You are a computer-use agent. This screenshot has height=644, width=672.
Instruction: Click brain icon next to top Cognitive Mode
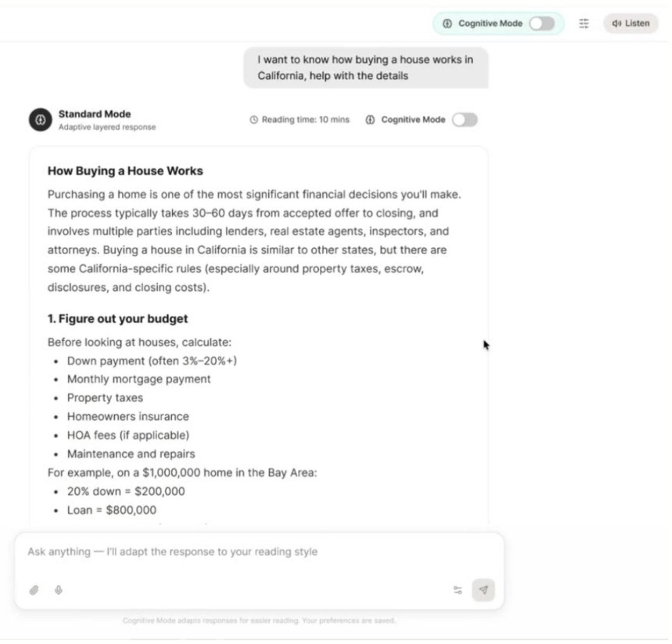coord(447,23)
